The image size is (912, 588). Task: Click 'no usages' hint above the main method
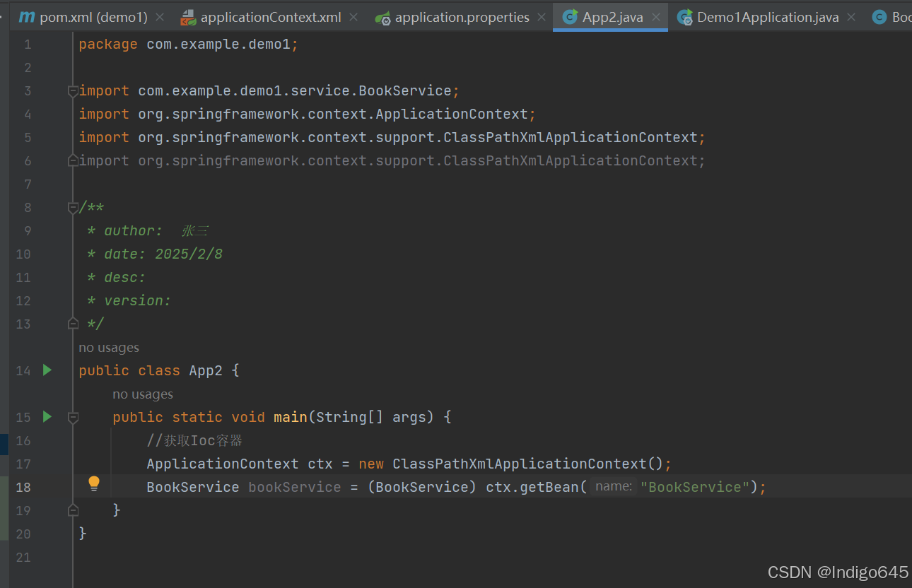[x=143, y=394]
